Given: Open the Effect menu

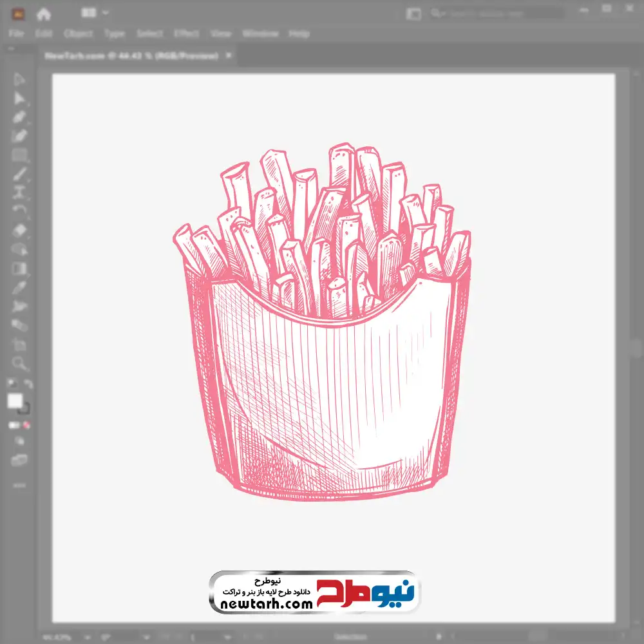Looking at the screenshot, I should pos(186,33).
